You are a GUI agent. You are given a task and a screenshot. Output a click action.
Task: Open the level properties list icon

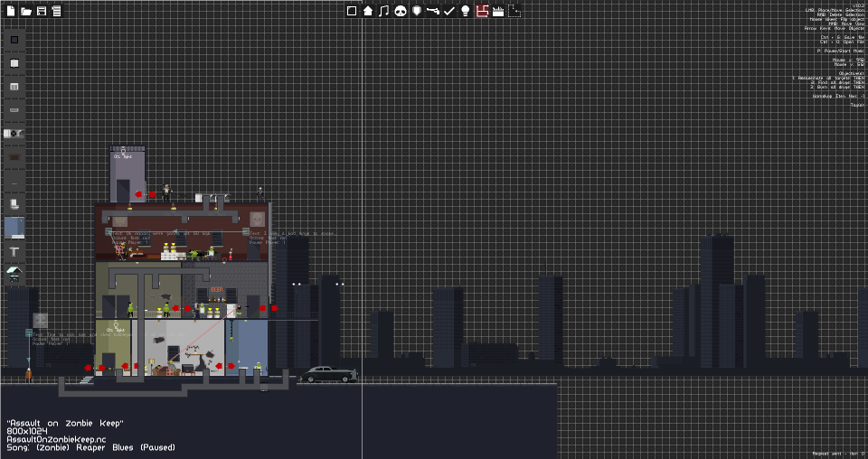click(x=57, y=11)
